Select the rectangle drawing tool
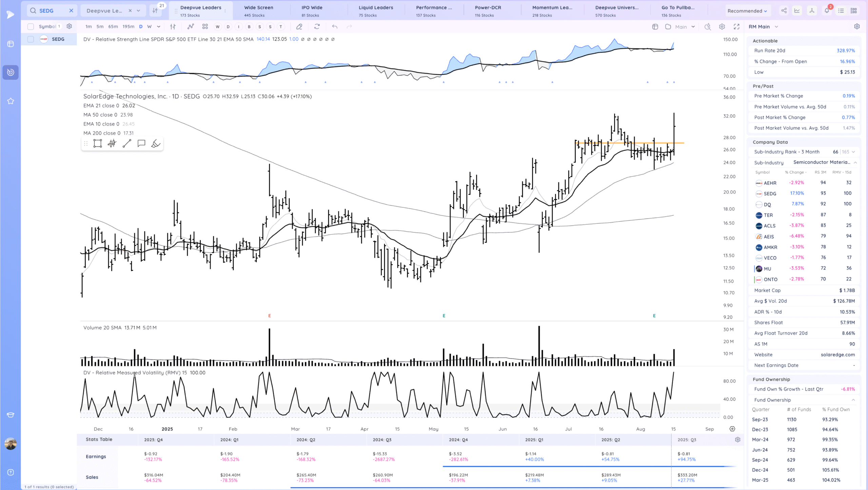The height and width of the screenshot is (490, 868). click(98, 143)
